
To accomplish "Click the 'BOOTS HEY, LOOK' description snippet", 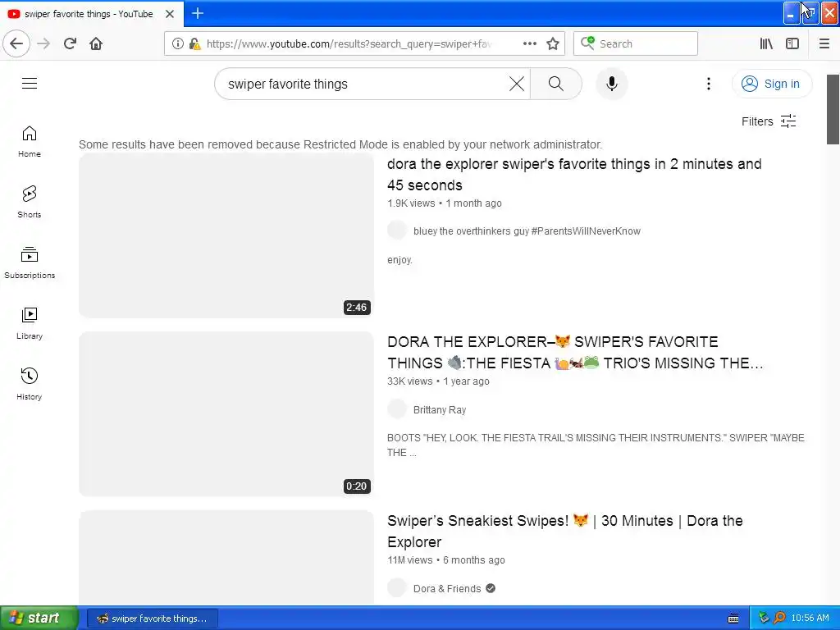I will [596, 445].
